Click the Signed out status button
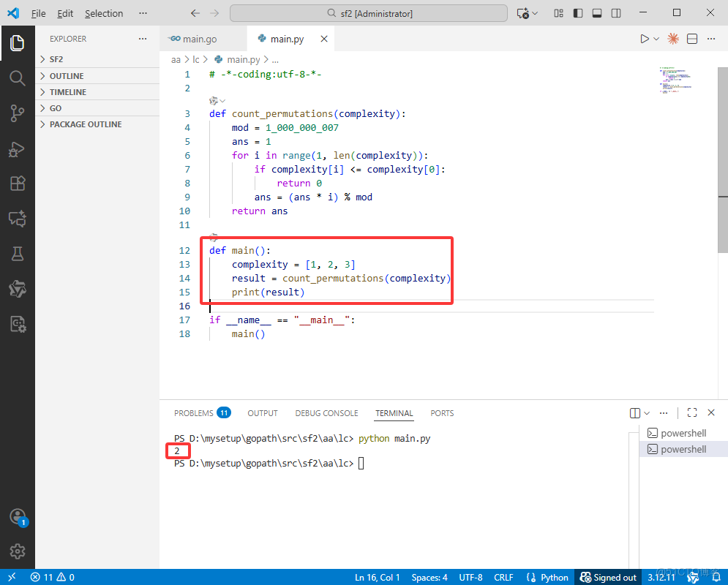Image resolution: width=728 pixels, height=585 pixels. point(608,578)
